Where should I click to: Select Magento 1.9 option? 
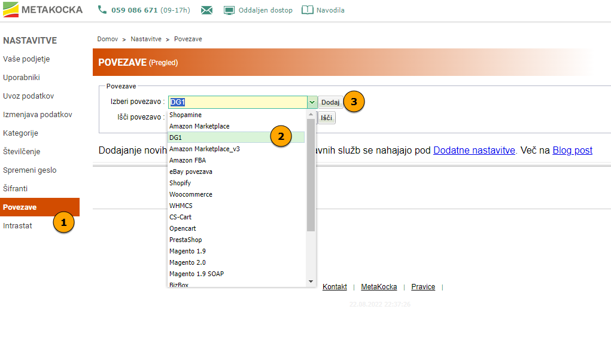point(236,251)
